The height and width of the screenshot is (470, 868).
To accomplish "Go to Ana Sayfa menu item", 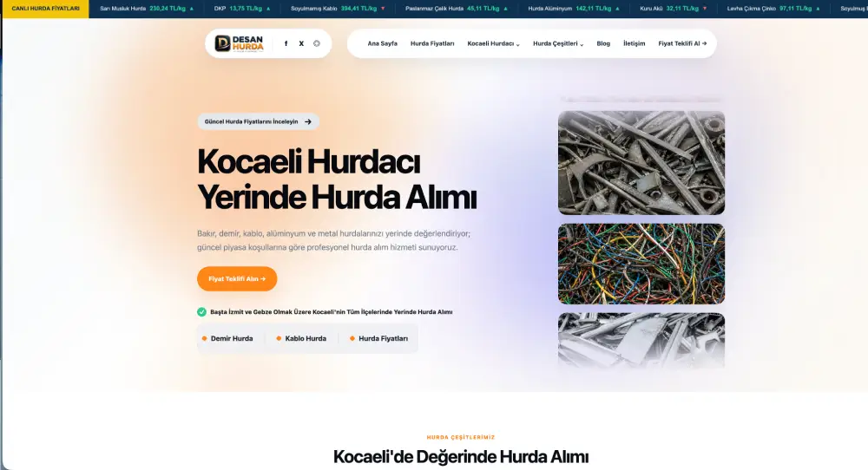I will (383, 43).
